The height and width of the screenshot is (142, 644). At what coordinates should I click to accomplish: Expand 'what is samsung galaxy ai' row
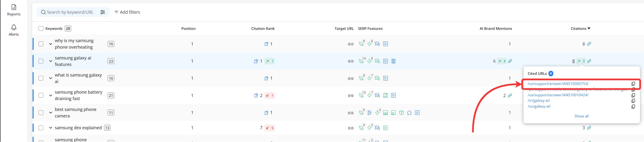pos(51,78)
